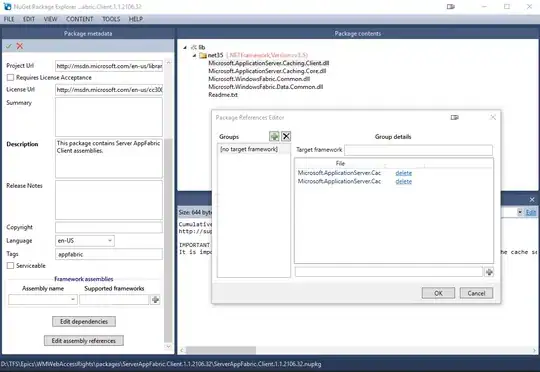Collapse the lib tree node
The image size is (540, 372).
tap(185, 47)
